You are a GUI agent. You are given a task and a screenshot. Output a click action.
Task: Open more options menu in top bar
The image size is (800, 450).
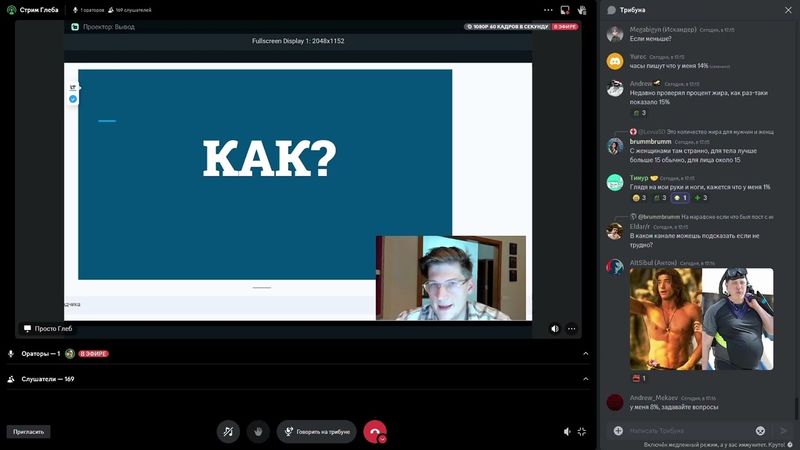coord(548,10)
